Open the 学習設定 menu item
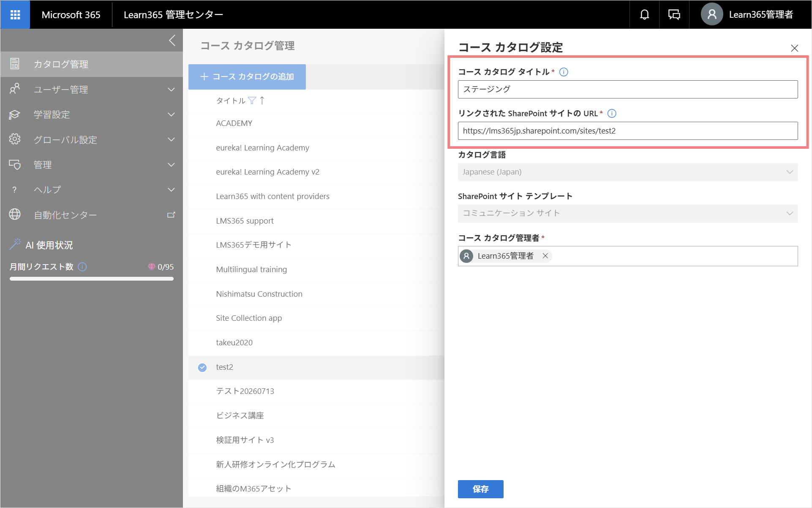 pos(92,115)
